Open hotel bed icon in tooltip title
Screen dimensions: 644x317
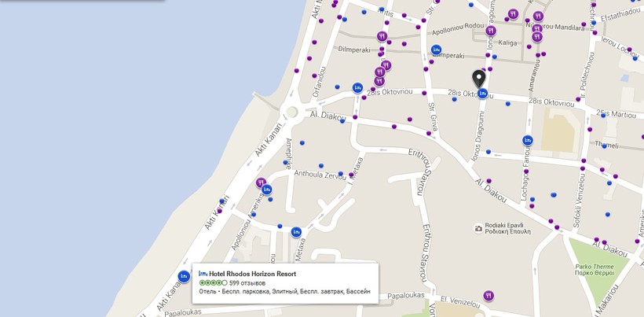[203, 274]
